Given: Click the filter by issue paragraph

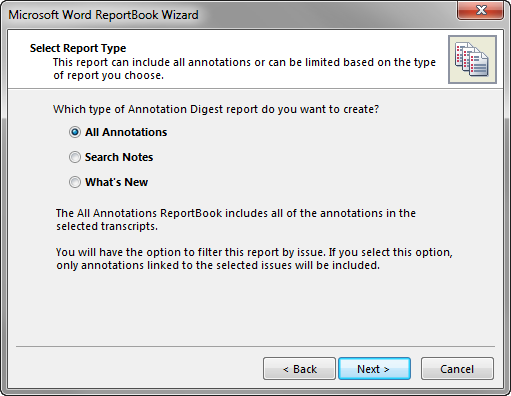Looking at the screenshot, I should pos(254,259).
